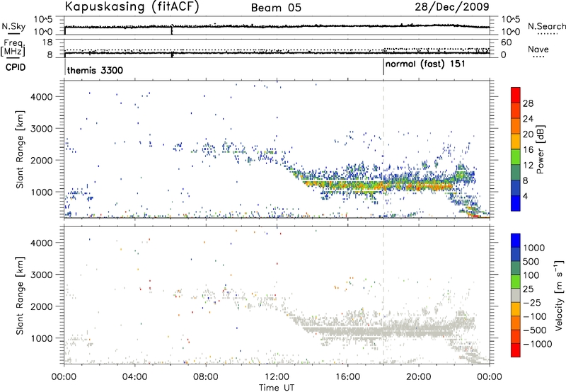Click the Kapuskasing (fitACF) title

coord(132,6)
